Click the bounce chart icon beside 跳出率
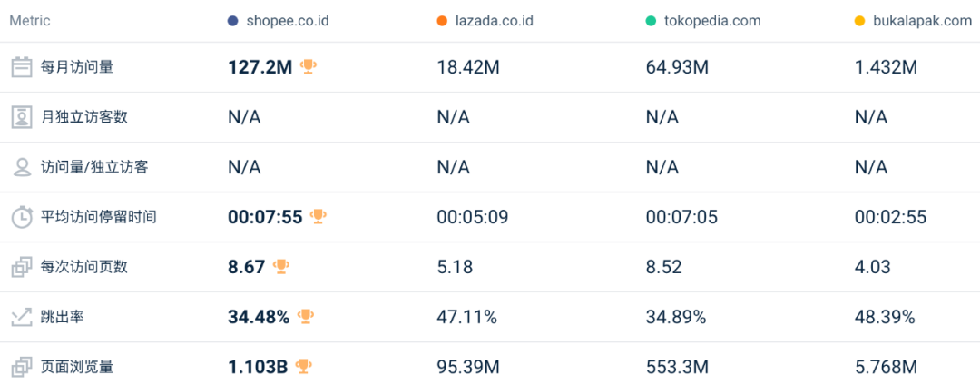 (x=22, y=317)
